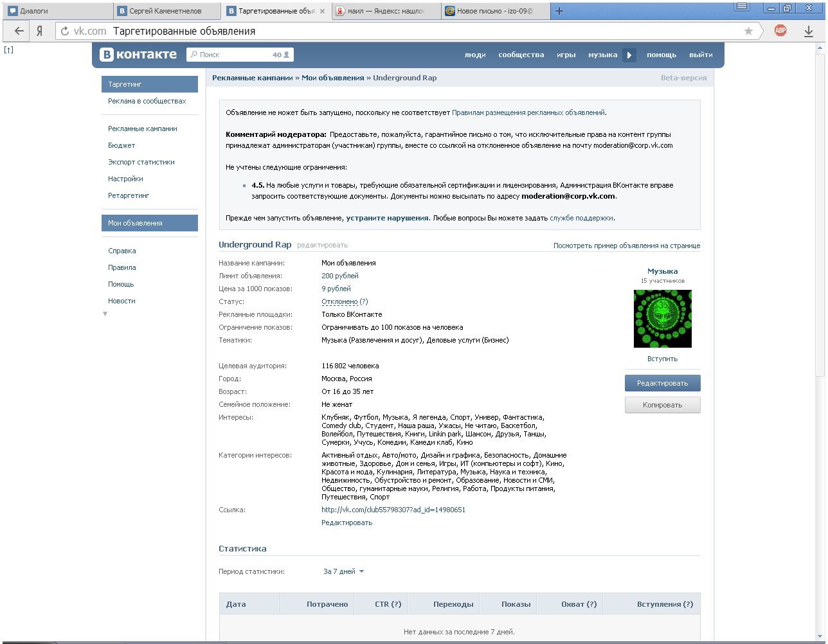Bookmark the page with the star icon
The height and width of the screenshot is (644, 828).
[748, 31]
